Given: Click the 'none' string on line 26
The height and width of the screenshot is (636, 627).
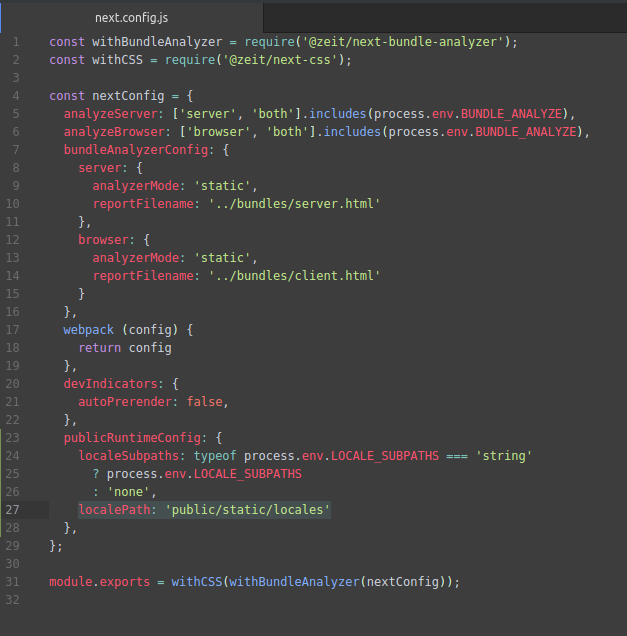Looking at the screenshot, I should (x=129, y=492).
